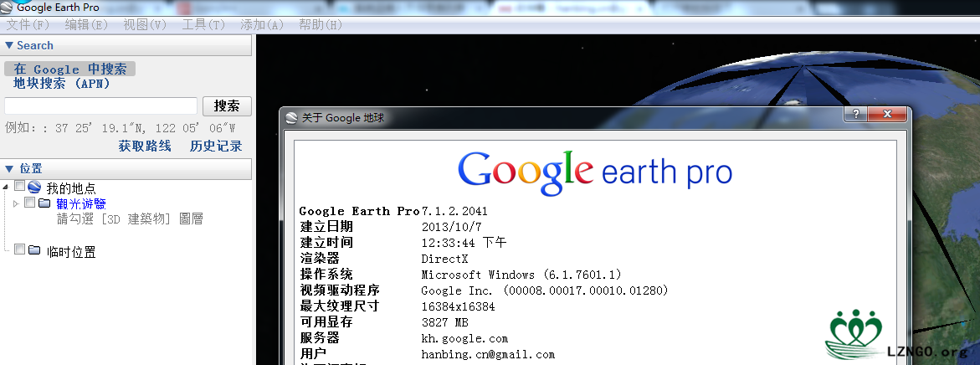Click the search text input field
This screenshot has height=365, width=980.
(100, 105)
